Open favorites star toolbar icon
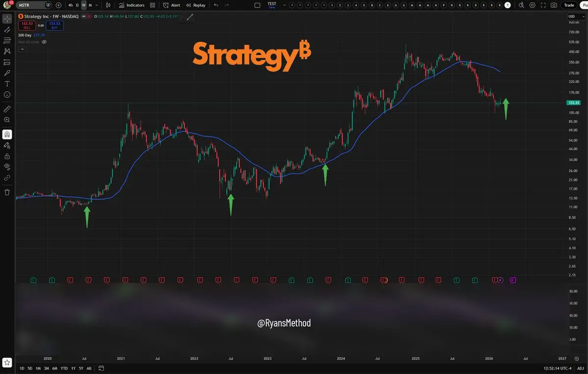 click(7, 363)
